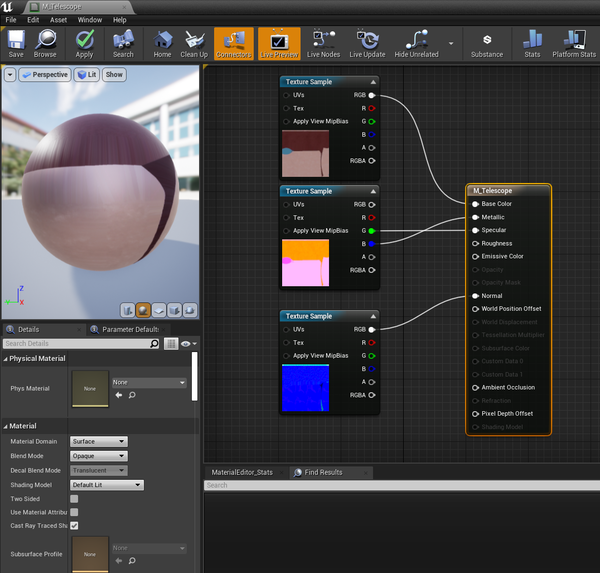Go to Home in graph
This screenshot has width=600, height=573.
click(x=163, y=44)
